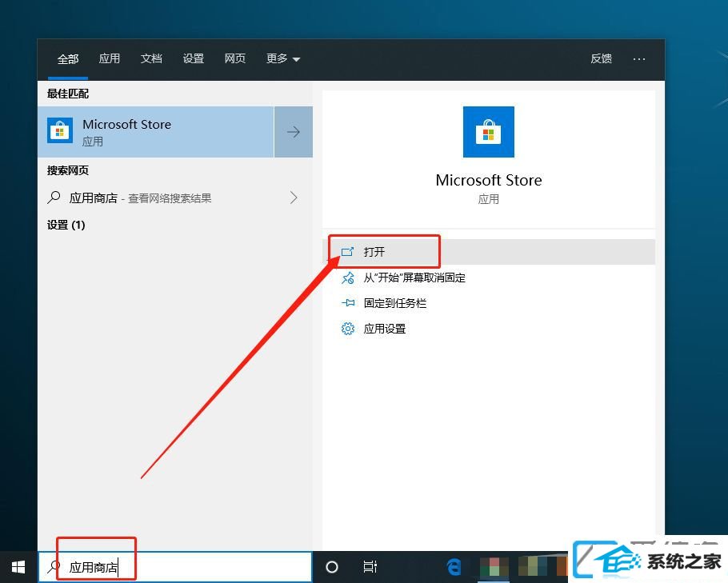728x583 pixels.
Task: Expand the 应用商店 web search chevron
Action: (294, 198)
